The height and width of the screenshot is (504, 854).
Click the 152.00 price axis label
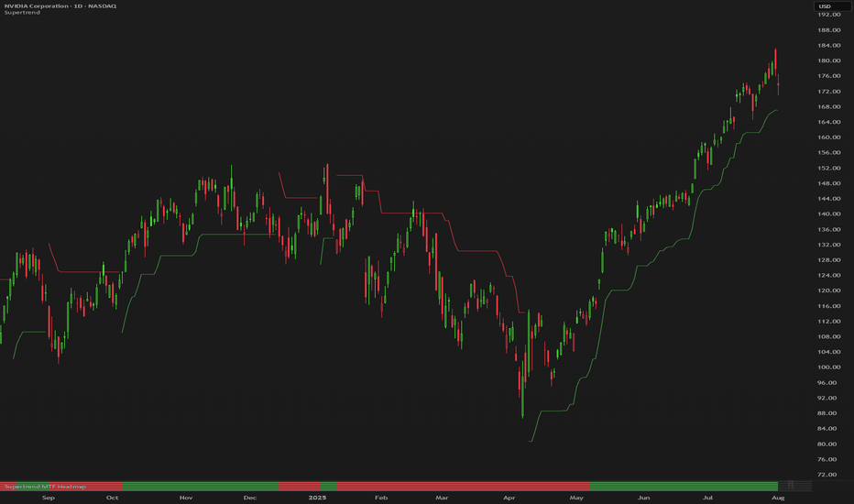coord(828,168)
